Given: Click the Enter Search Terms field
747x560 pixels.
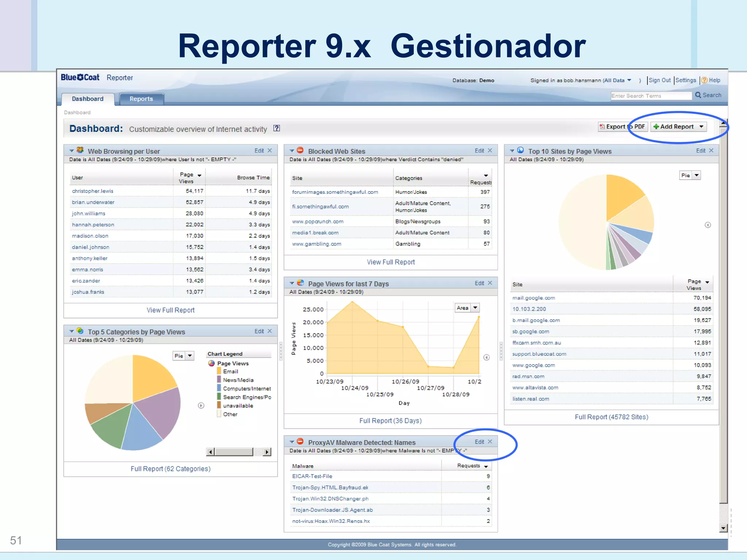Looking at the screenshot, I should click(651, 96).
